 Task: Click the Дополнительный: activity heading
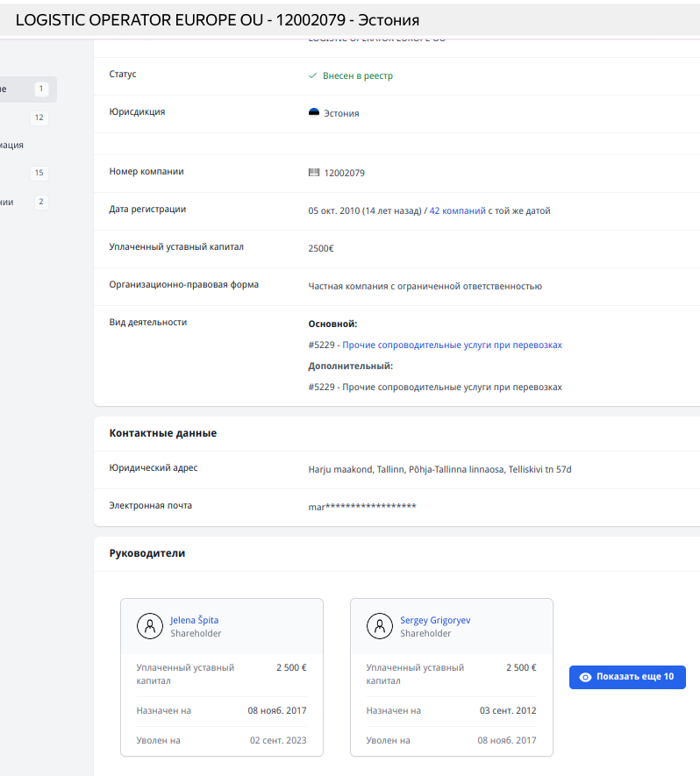(351, 367)
